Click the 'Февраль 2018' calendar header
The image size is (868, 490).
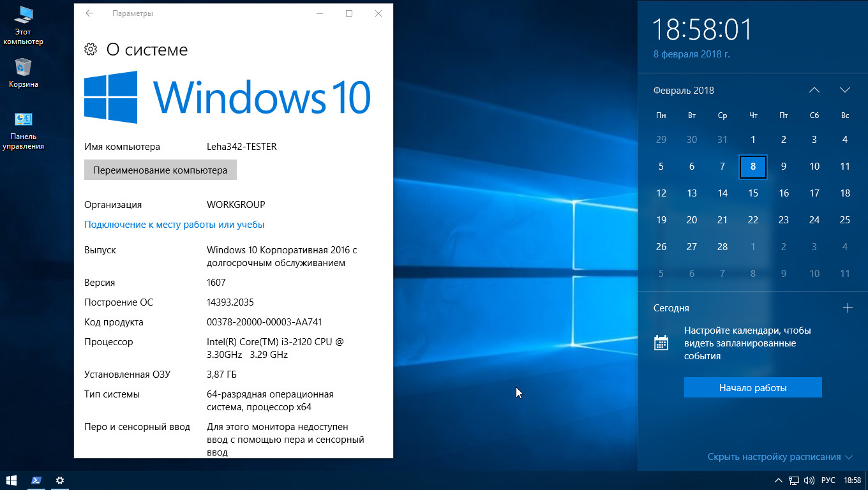tap(684, 91)
